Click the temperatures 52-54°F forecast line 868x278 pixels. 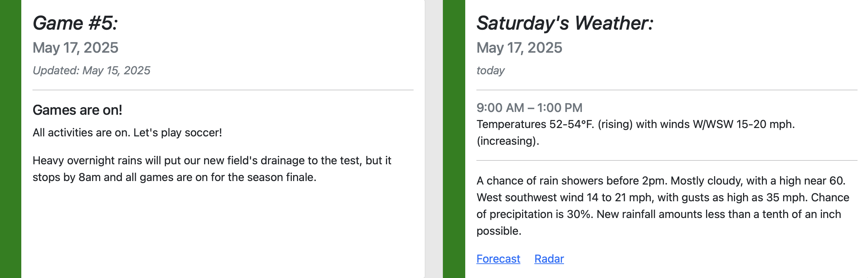tap(636, 133)
